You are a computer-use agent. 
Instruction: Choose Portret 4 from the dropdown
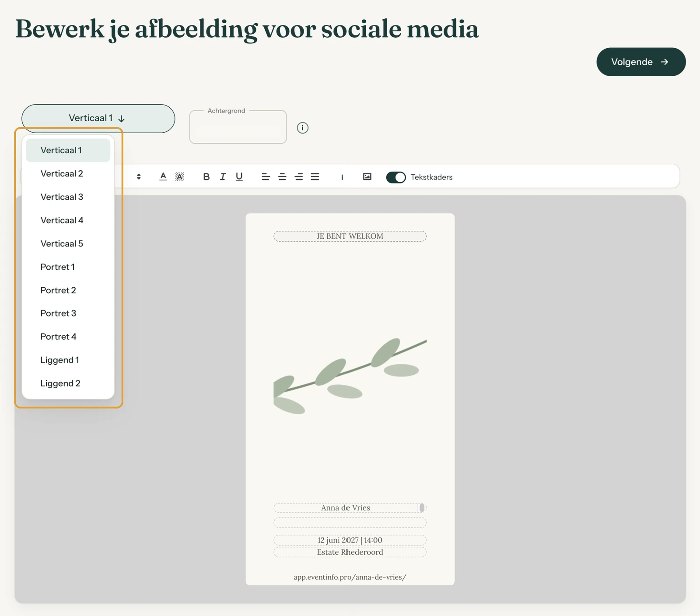click(68, 336)
